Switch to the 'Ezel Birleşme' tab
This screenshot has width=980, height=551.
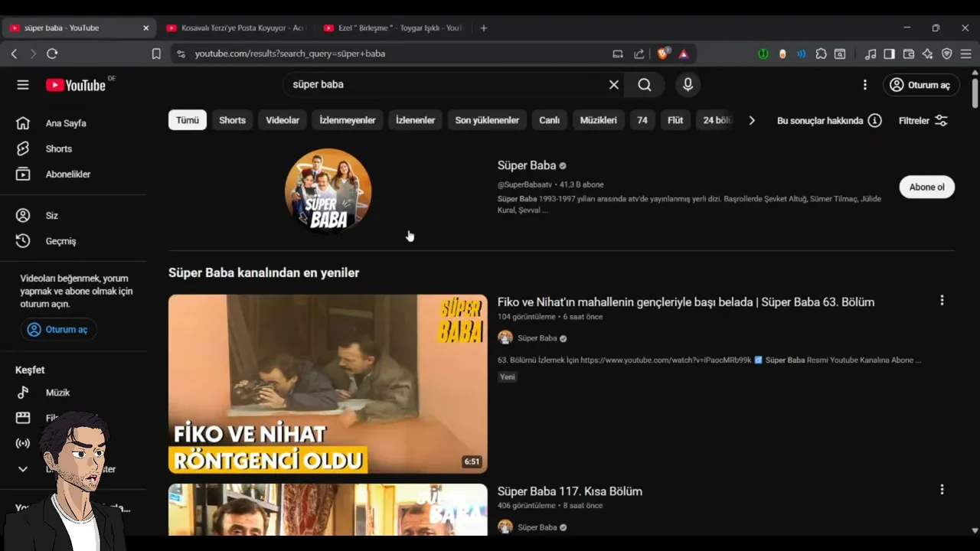coord(392,28)
